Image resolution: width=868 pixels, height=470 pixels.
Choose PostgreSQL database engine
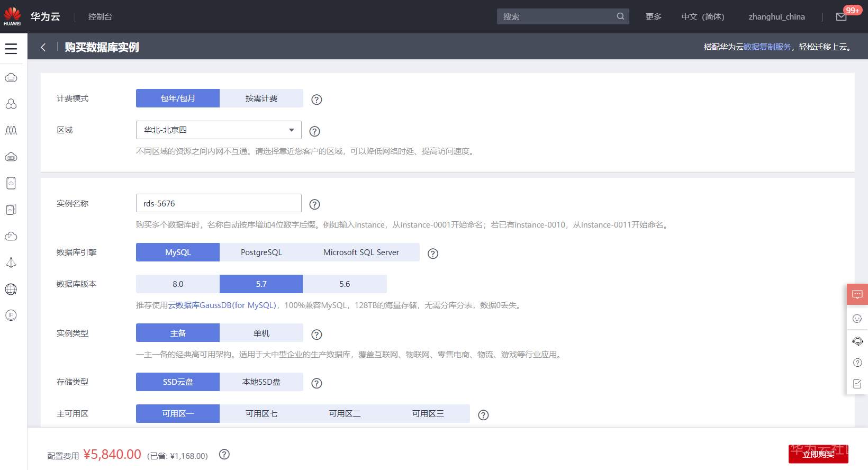tap(261, 252)
